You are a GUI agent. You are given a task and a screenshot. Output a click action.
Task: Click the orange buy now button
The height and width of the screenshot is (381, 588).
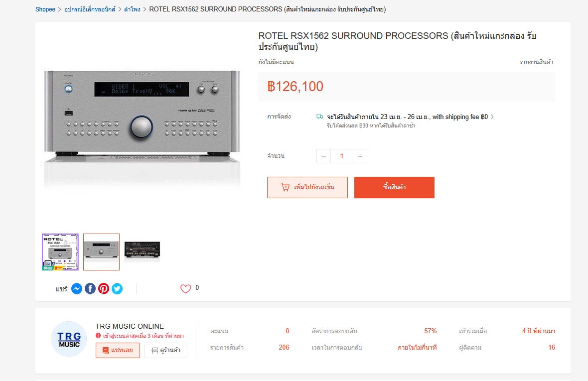pyautogui.click(x=394, y=187)
